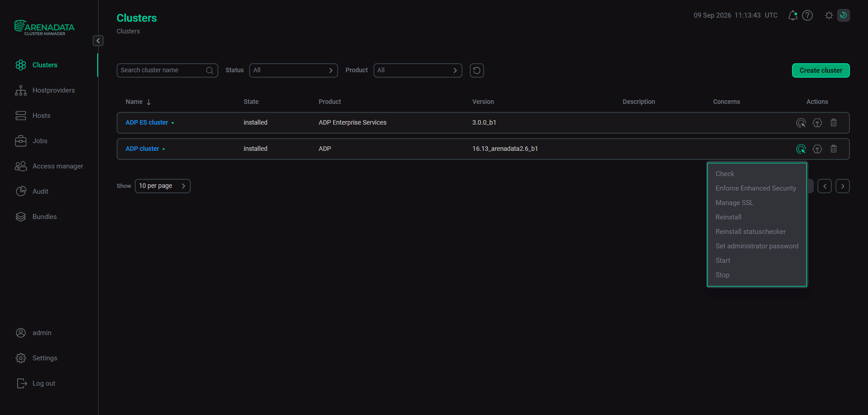868x415 pixels.
Task: Sort by Name column arrow
Action: 149,102
